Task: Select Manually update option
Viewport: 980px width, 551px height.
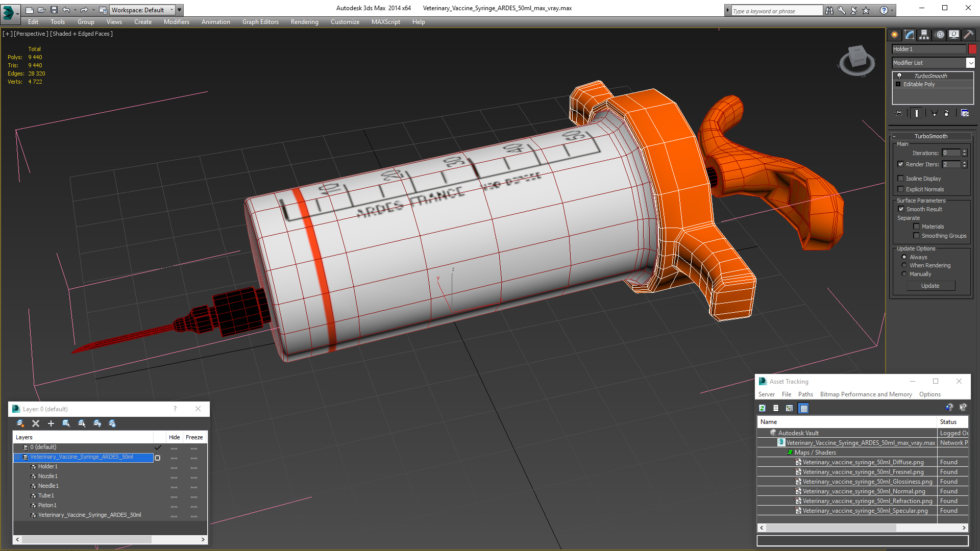Action: 904,274
